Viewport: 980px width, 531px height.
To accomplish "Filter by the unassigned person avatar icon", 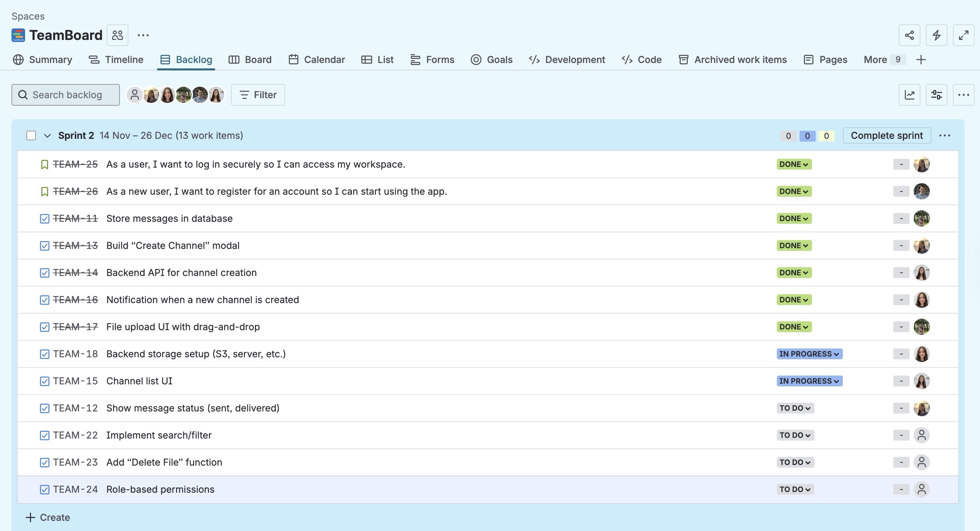I will [x=135, y=95].
